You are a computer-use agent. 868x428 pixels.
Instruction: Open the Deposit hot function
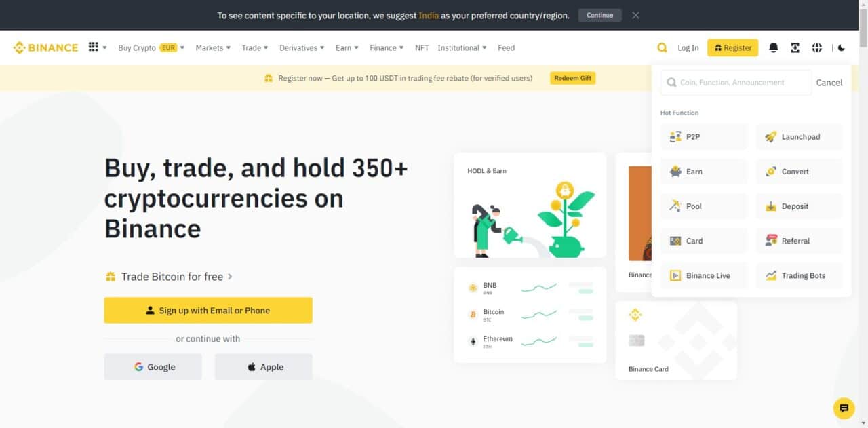[x=799, y=206]
